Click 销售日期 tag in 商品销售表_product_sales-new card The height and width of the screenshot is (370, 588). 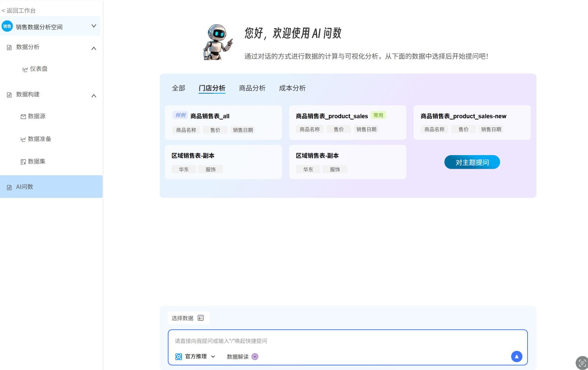click(x=491, y=130)
